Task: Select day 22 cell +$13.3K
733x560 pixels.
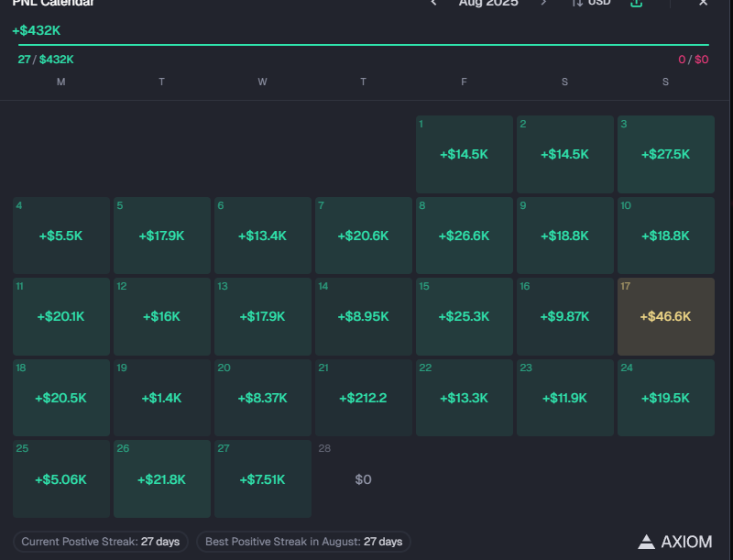Action: tap(465, 398)
